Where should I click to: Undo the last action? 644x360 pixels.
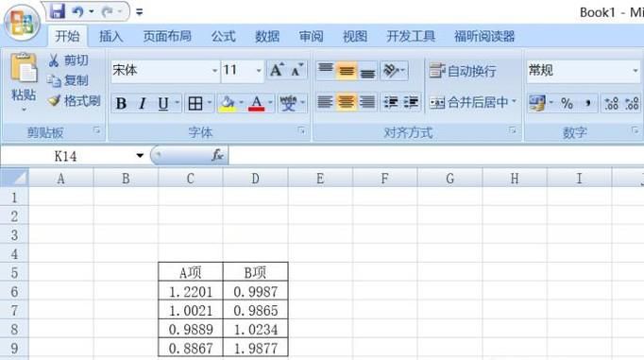(77, 11)
